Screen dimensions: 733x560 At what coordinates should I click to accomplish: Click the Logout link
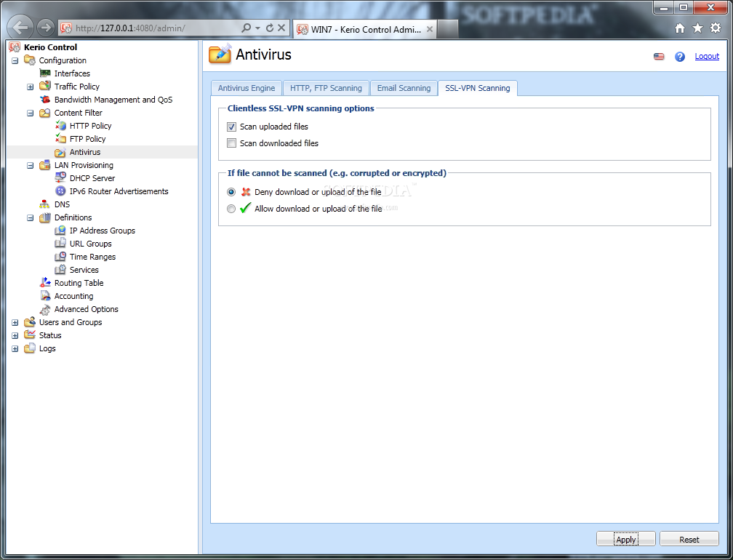click(x=707, y=56)
